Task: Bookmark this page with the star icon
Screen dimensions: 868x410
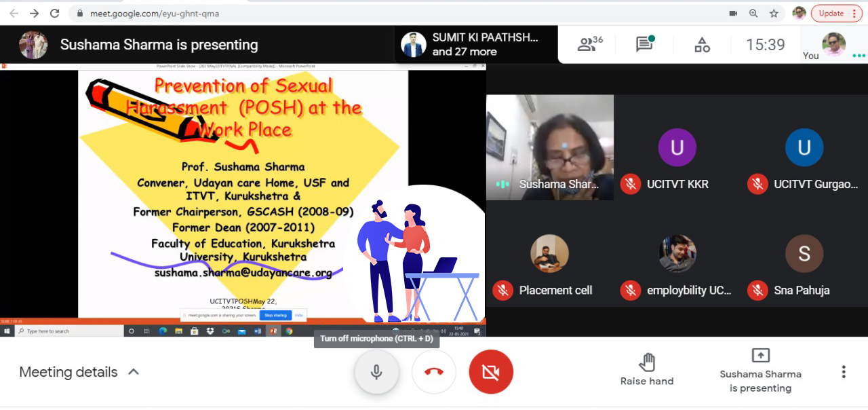Action: (774, 13)
